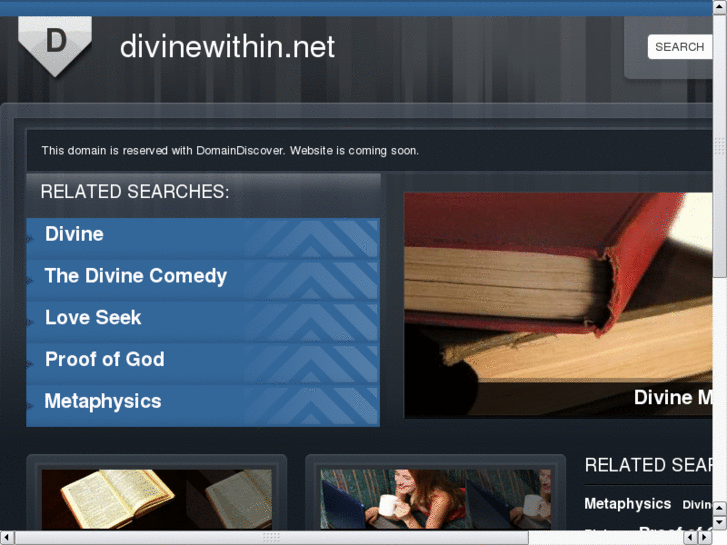Click the red book stack image
The height and width of the screenshot is (545, 727).
pos(558,305)
